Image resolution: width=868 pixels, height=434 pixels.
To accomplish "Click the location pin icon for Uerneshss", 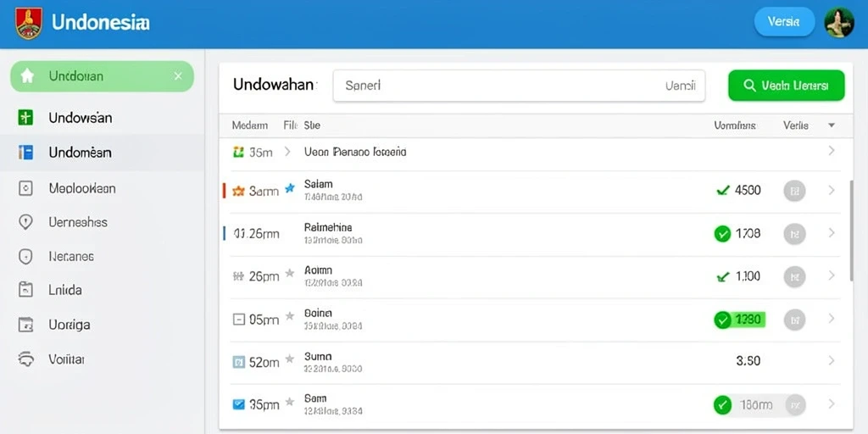I will tap(25, 222).
